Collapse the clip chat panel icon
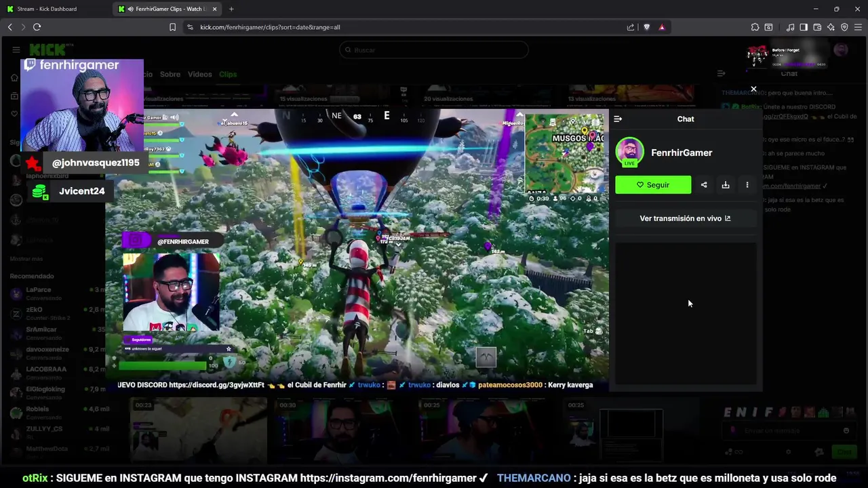The height and width of the screenshot is (488, 868). [618, 119]
